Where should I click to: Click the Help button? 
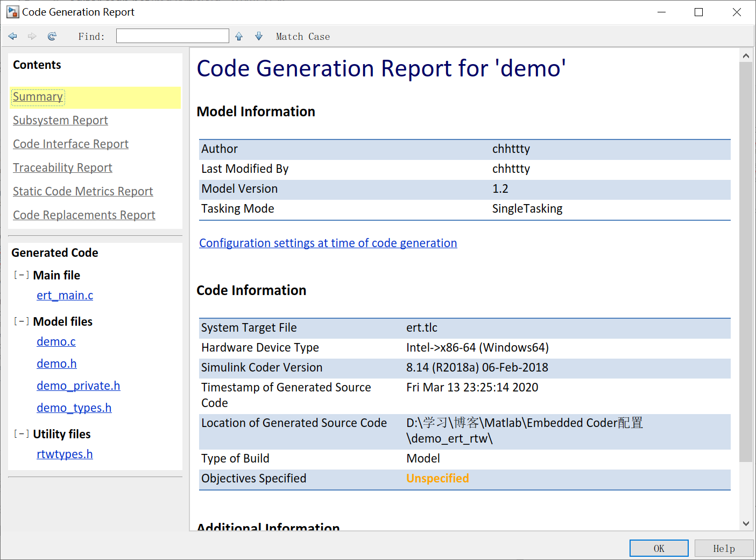point(724,548)
